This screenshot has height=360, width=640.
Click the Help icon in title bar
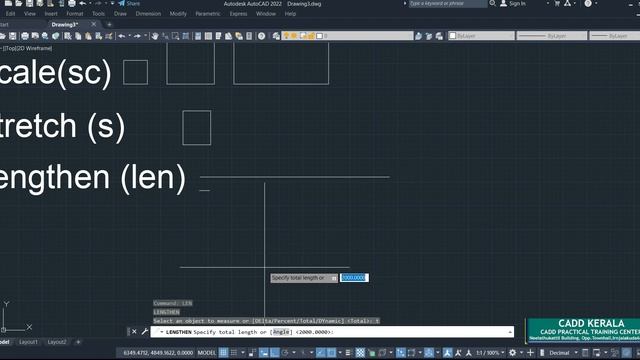click(588, 3)
